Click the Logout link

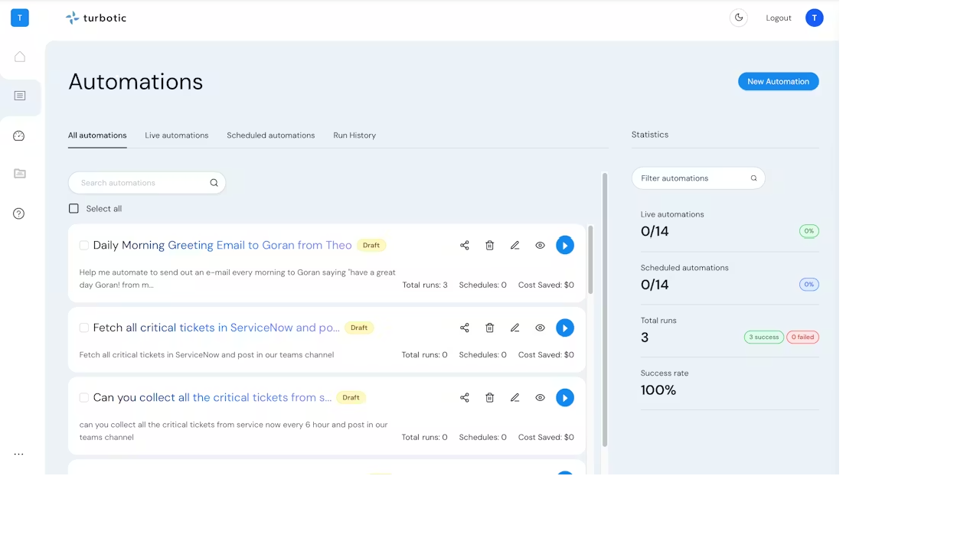tap(779, 18)
